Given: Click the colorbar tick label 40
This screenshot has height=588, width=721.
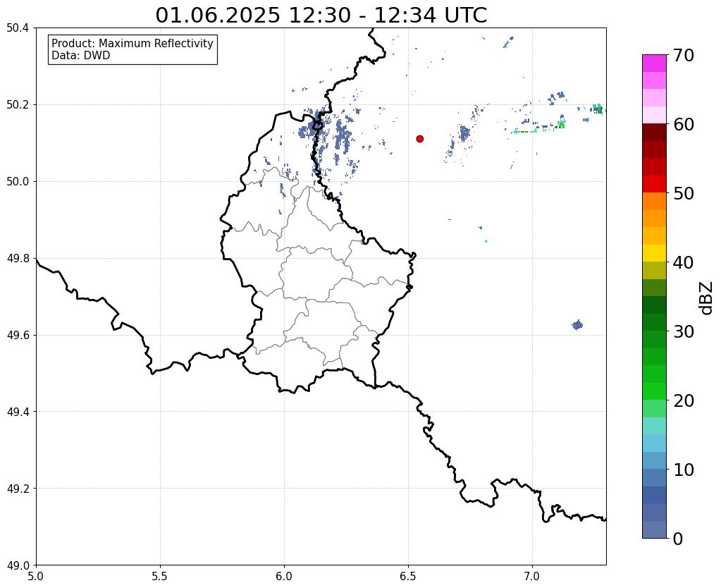Looking at the screenshot, I should tap(684, 262).
